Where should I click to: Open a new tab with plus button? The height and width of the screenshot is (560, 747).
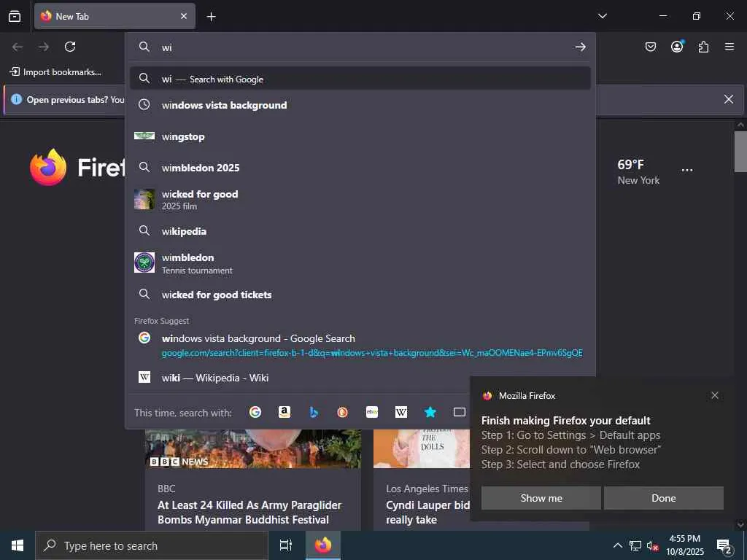point(211,17)
